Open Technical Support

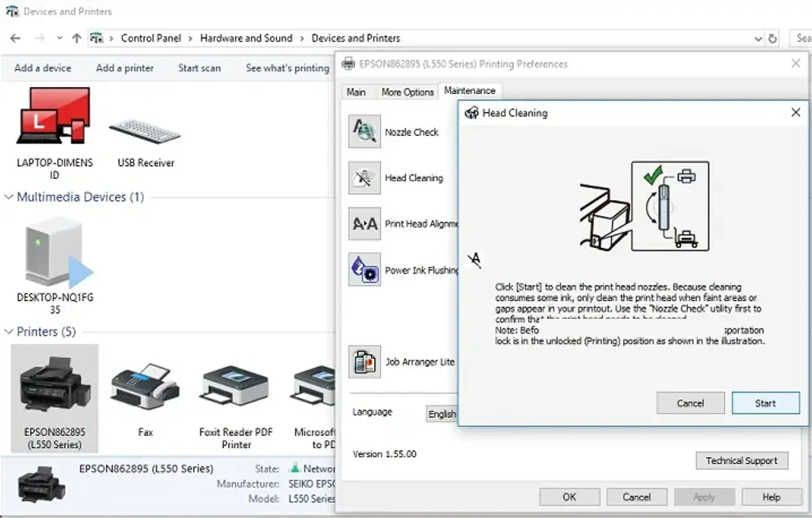click(741, 461)
